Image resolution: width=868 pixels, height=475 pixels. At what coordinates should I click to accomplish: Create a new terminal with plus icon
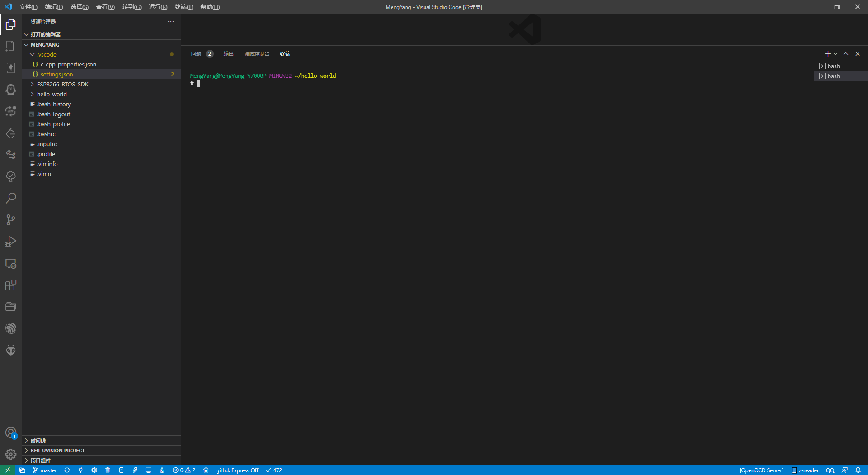(x=827, y=54)
